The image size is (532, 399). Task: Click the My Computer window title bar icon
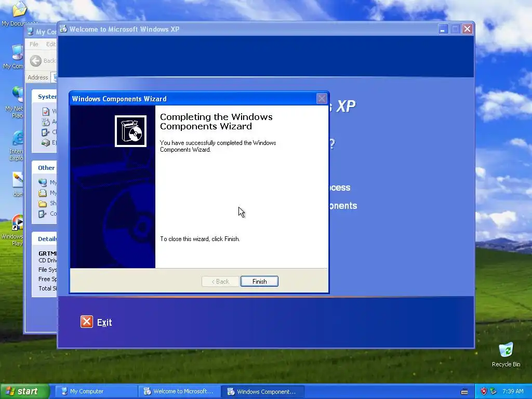[31, 32]
